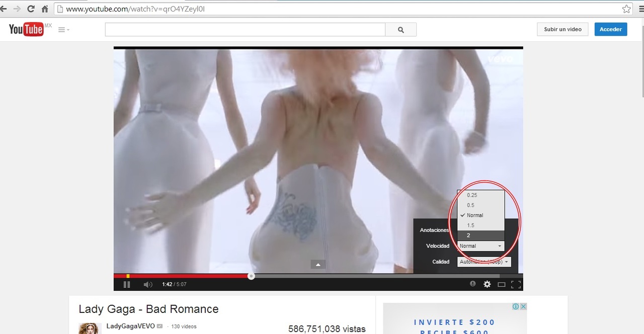The width and height of the screenshot is (644, 334).
Task: Open the LadyGagaVEVO channel link
Action: coord(130,326)
